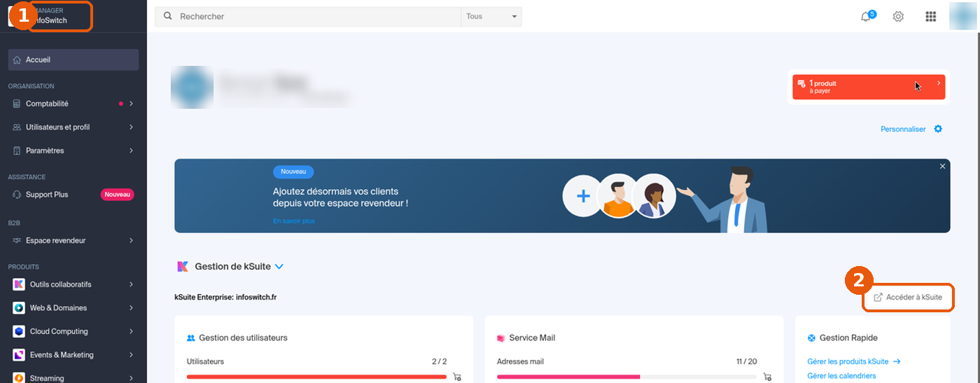The image size is (980, 383).
Task: Click the kSuite logo beside Gestion de kSuite
Action: pos(182,267)
